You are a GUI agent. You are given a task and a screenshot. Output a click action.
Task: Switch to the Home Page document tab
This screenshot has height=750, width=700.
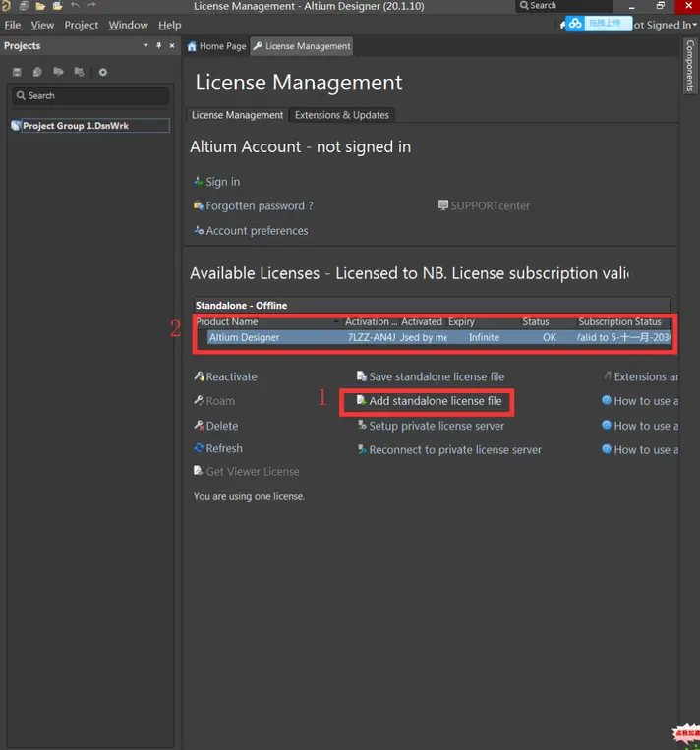[216, 46]
